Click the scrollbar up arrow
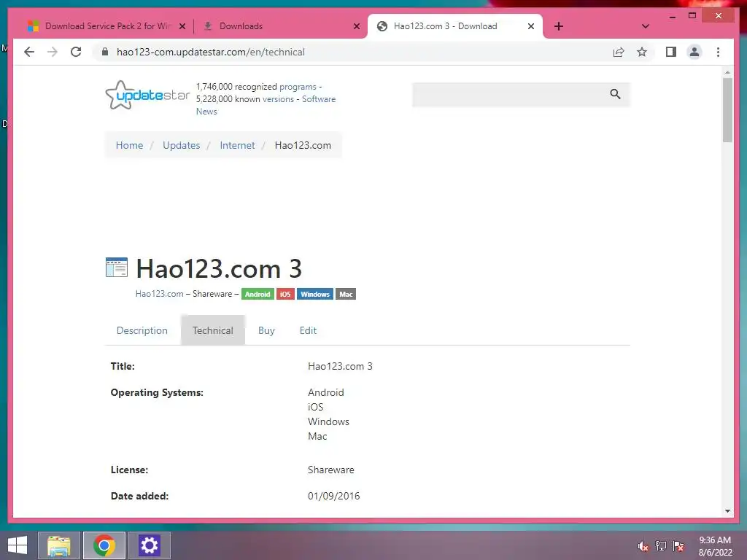 coord(727,72)
